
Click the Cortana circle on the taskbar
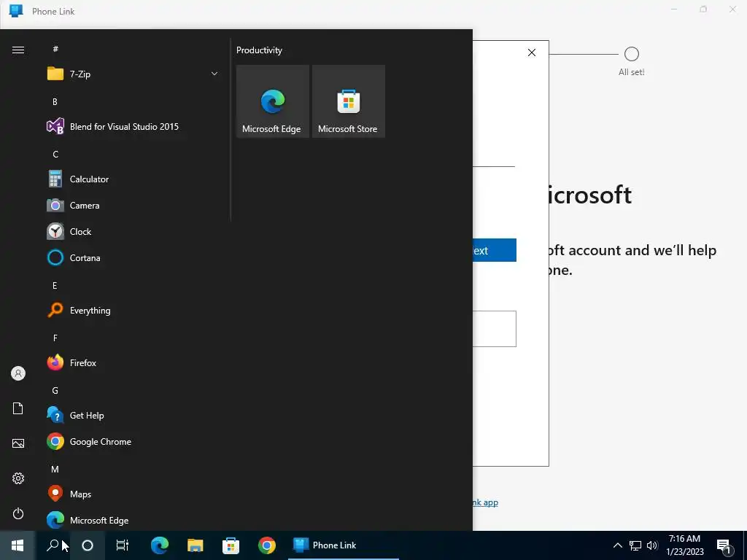[x=88, y=545]
